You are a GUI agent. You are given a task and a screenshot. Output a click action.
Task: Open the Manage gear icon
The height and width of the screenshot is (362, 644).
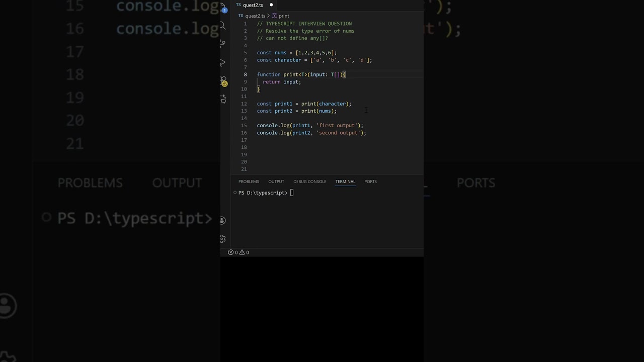(x=223, y=239)
